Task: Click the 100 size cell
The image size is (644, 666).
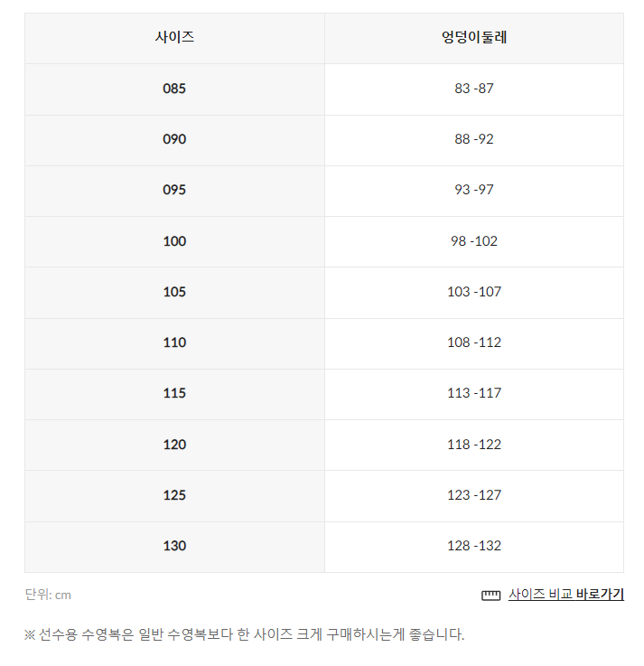Action: click(x=174, y=241)
